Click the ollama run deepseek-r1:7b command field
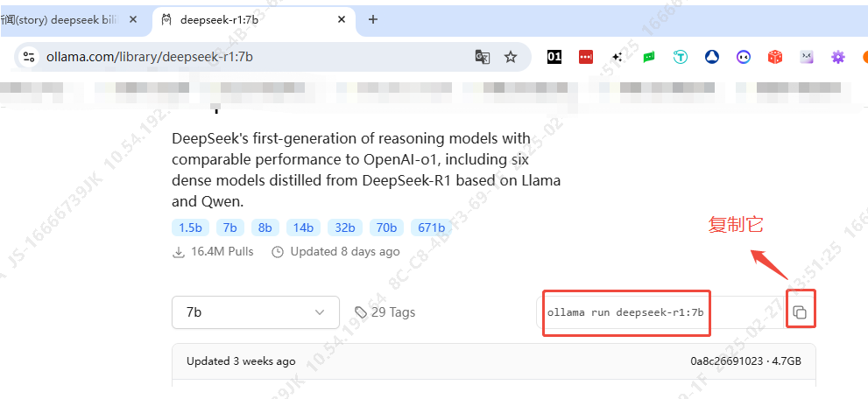868x399 pixels. (661, 312)
